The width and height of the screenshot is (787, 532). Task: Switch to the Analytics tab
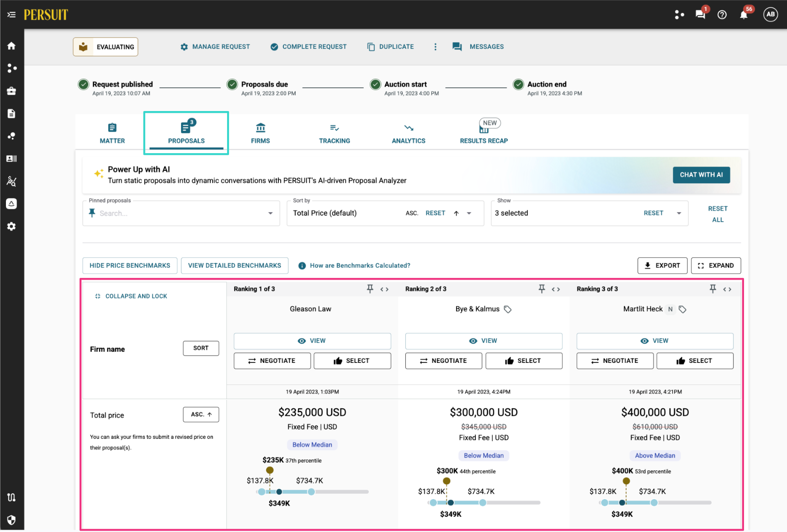[409, 133]
